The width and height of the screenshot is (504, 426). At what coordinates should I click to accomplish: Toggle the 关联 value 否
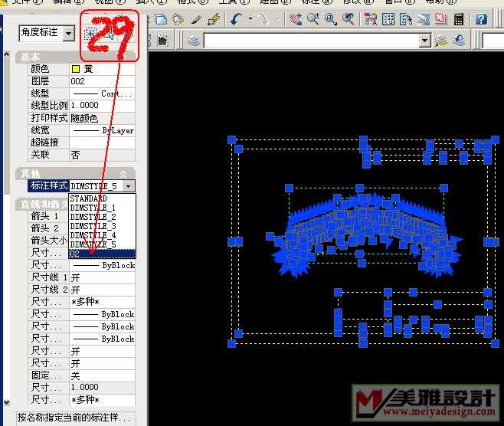click(x=102, y=155)
